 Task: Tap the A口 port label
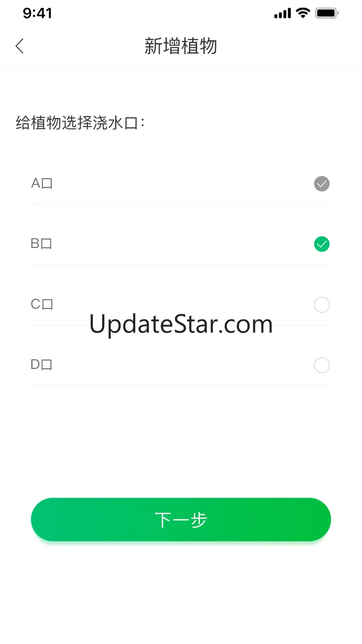point(42,183)
